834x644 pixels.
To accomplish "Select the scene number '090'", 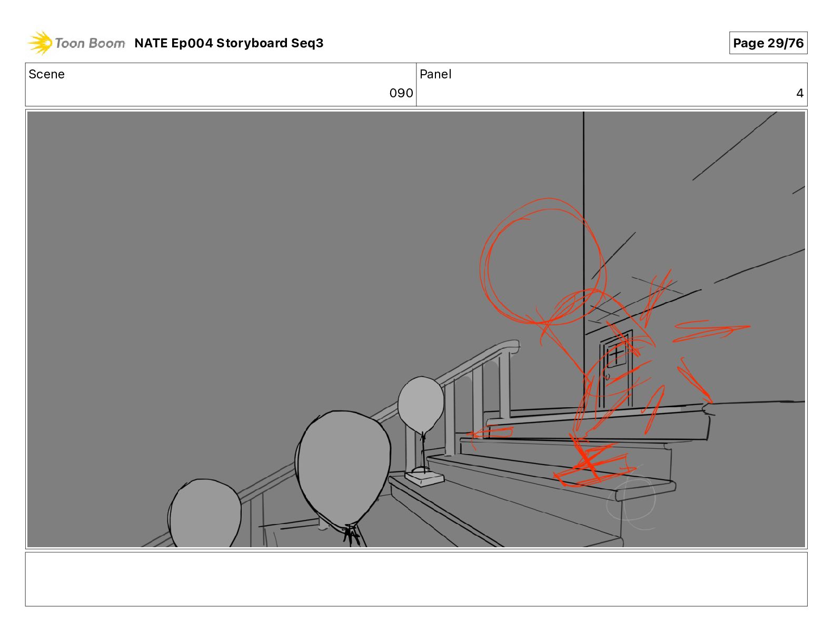I will [x=401, y=93].
